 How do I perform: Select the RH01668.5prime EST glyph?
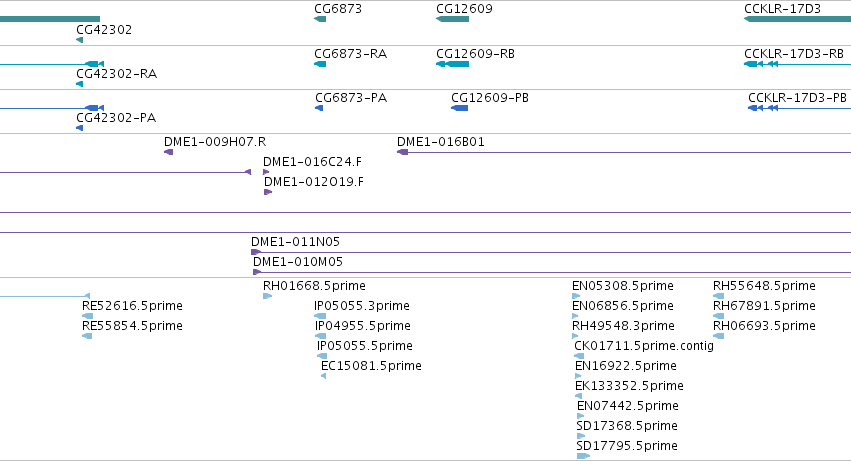[x=268, y=296]
